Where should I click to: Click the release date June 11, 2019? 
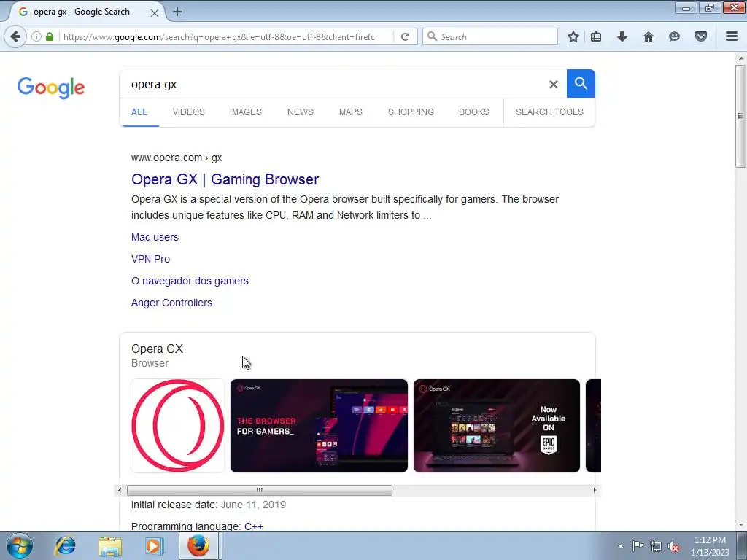tap(253, 505)
